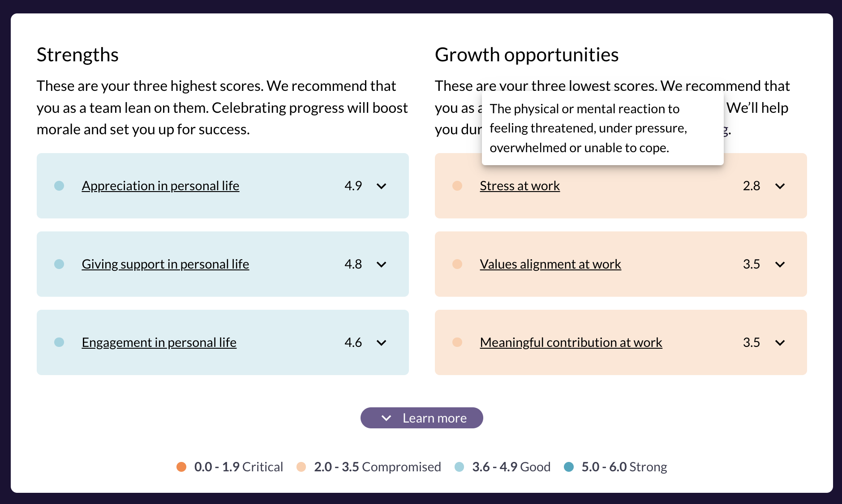
Task: Expand the Appreciation in personal life chevron
Action: (381, 186)
